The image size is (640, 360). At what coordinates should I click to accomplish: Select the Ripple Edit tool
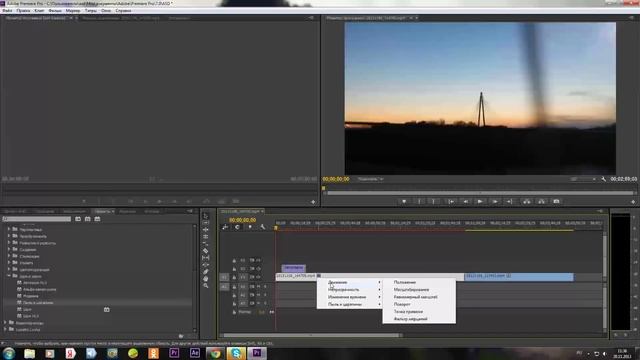point(206,230)
